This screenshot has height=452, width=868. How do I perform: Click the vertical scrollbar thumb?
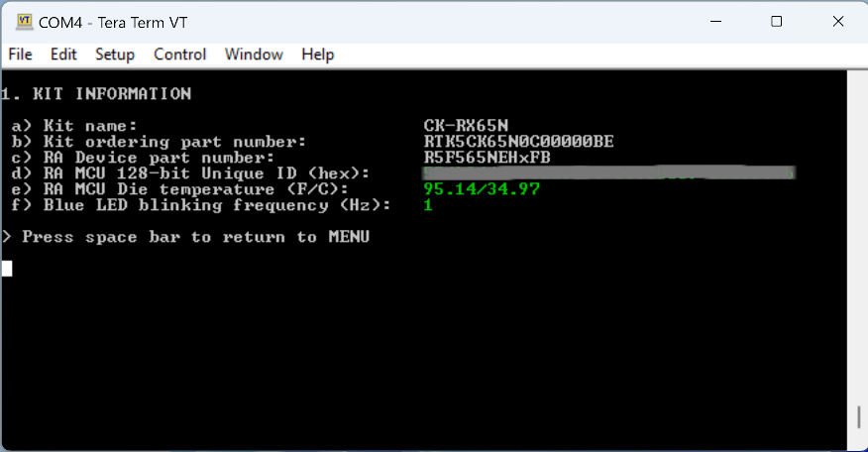(859, 417)
